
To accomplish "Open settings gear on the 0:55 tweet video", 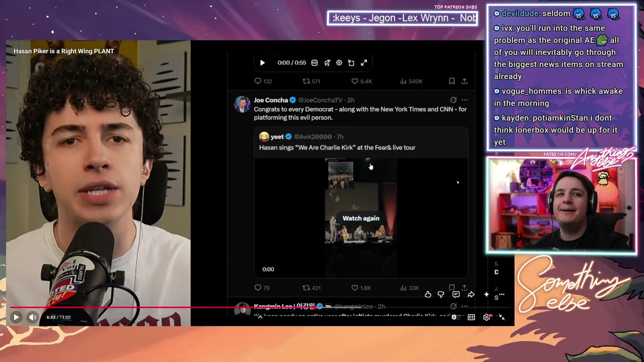I will tap(339, 63).
